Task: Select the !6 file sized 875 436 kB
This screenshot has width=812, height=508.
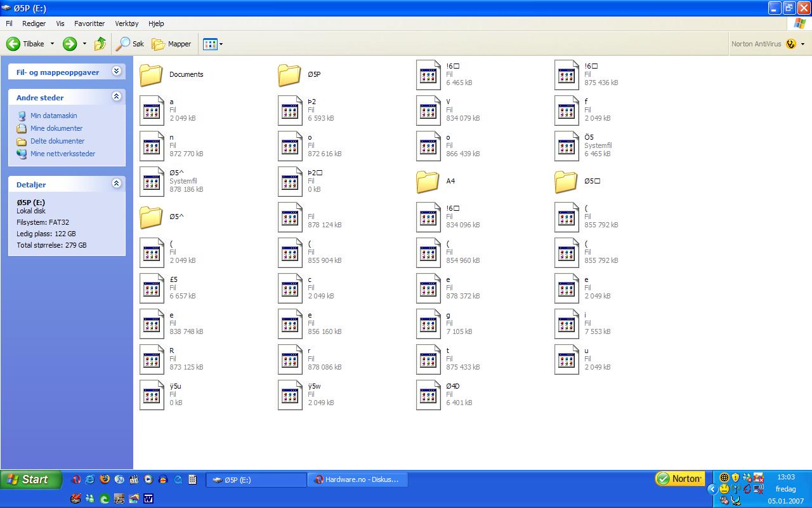Action: point(586,74)
